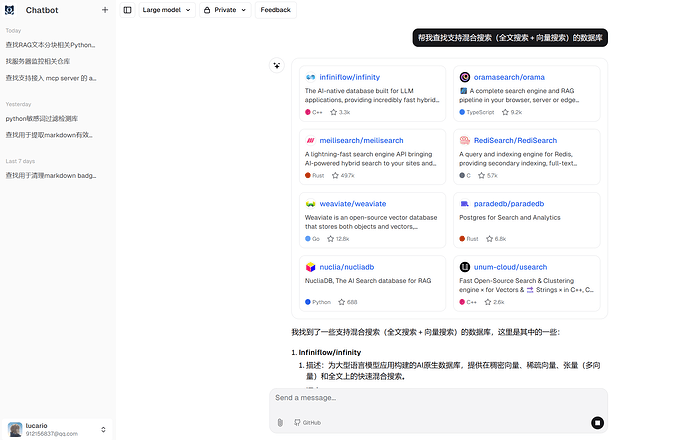Viewport: 690px width, 440px height.
Task: Open chat '找服务器监控相关仓库'
Action: [x=38, y=61]
